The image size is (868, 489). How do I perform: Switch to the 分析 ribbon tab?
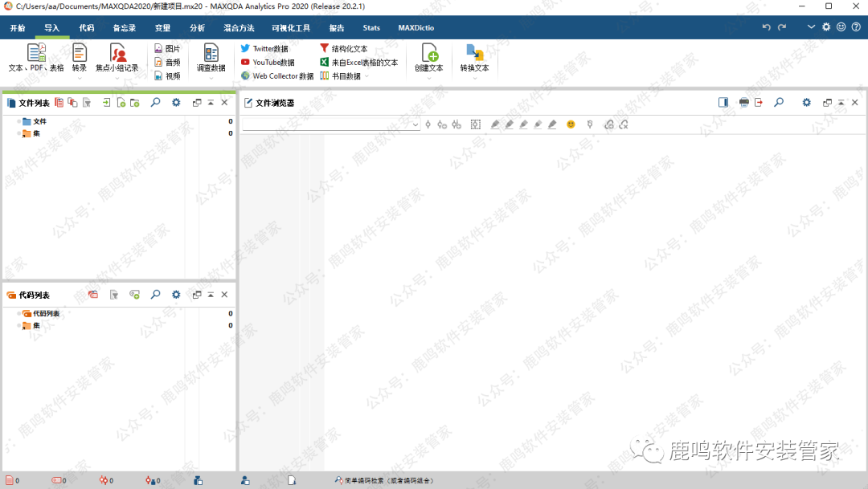tap(197, 28)
